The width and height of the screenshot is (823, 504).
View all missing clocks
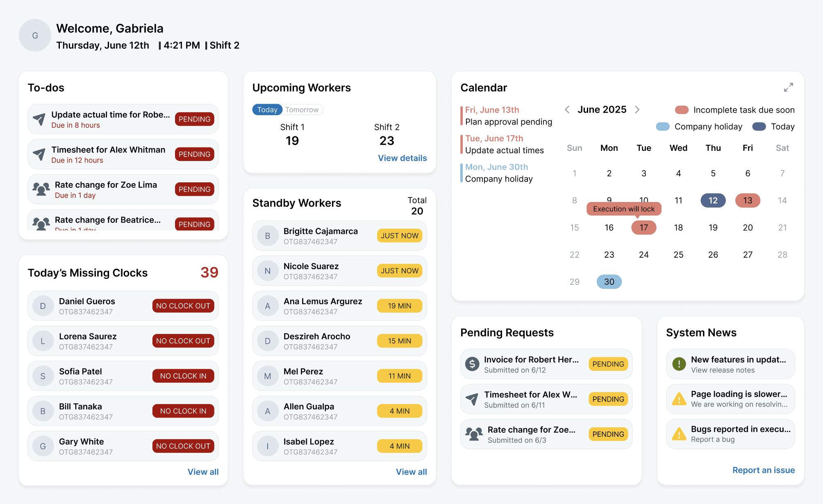[203, 472]
